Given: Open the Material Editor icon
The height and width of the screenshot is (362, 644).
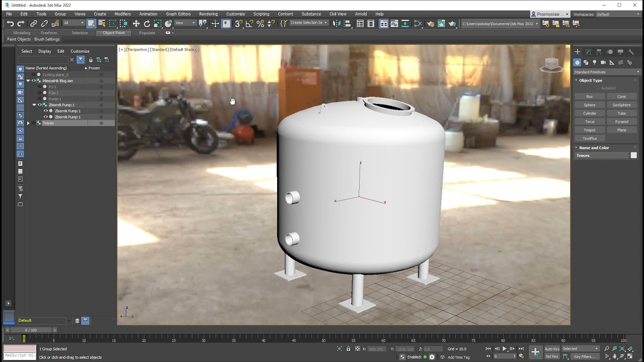Looking at the screenshot, I should click(x=418, y=24).
